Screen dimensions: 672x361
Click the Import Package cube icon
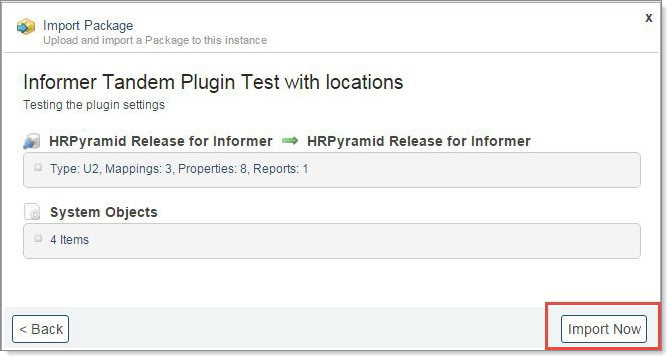pyautogui.click(x=26, y=27)
